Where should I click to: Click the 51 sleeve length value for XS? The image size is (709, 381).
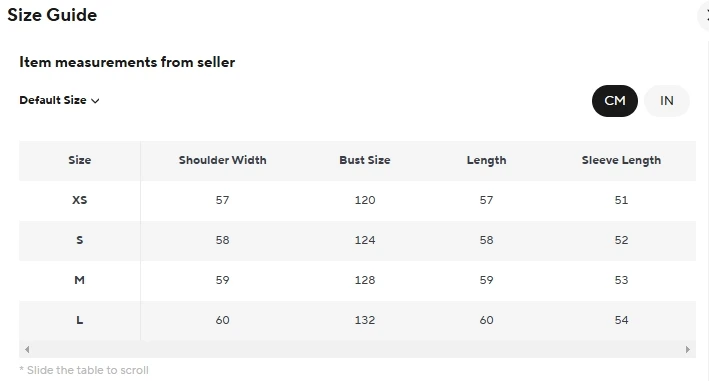click(x=621, y=200)
